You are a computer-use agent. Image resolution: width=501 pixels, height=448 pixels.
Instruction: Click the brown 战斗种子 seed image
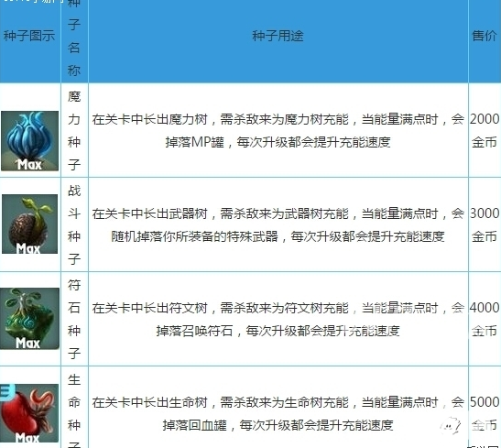[29, 224]
